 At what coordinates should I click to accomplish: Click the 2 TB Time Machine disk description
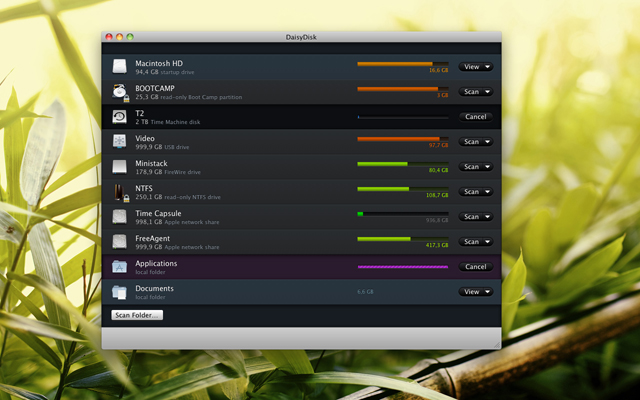coord(168,122)
